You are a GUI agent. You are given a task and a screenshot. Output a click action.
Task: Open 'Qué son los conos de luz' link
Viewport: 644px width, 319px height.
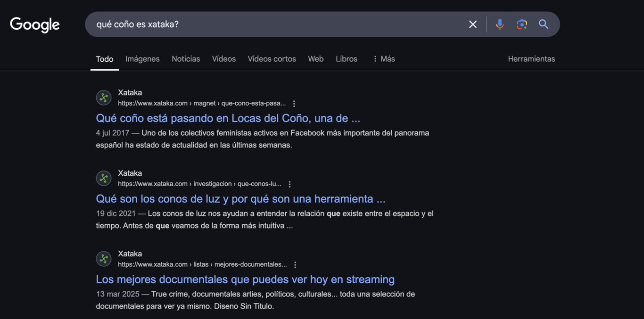click(x=240, y=199)
